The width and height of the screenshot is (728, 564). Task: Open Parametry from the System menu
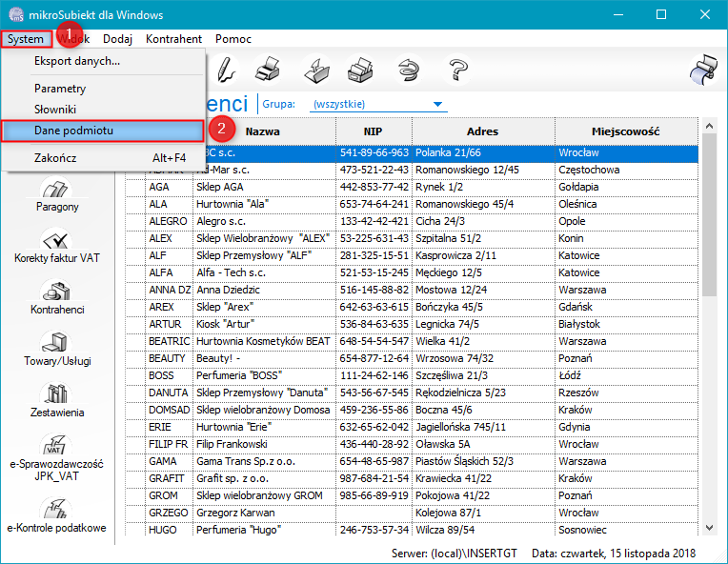tap(60, 89)
